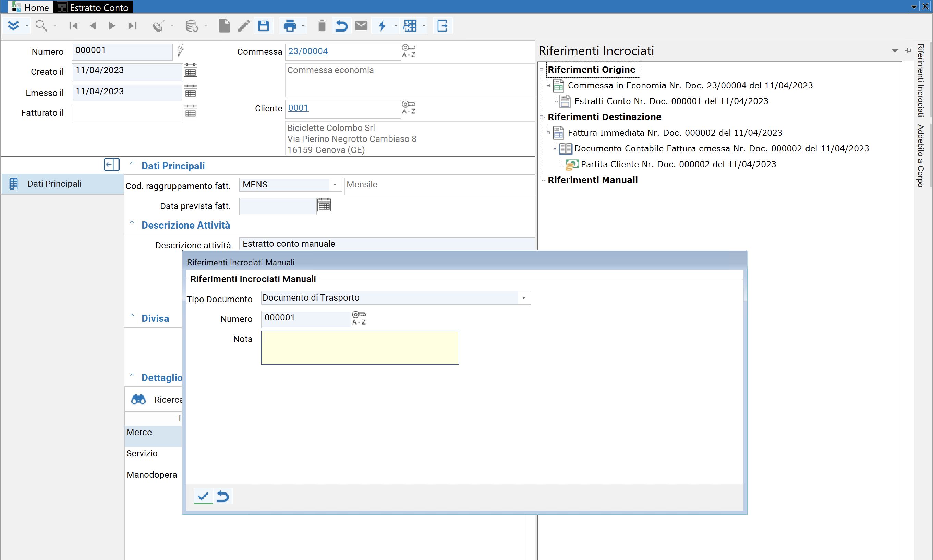Click the grid layout toolbar icon
The height and width of the screenshot is (560, 933).
pos(410,26)
